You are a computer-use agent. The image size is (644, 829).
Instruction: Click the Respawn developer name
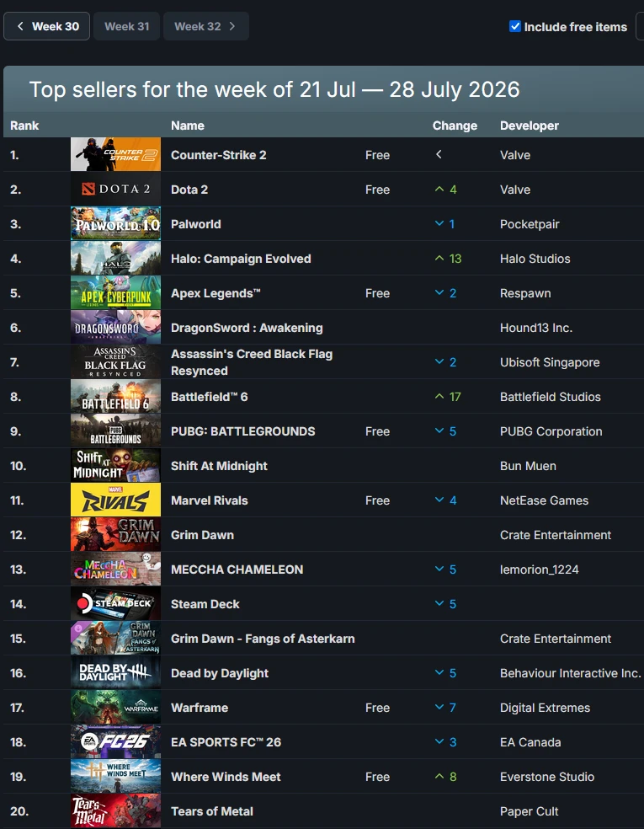(x=525, y=293)
